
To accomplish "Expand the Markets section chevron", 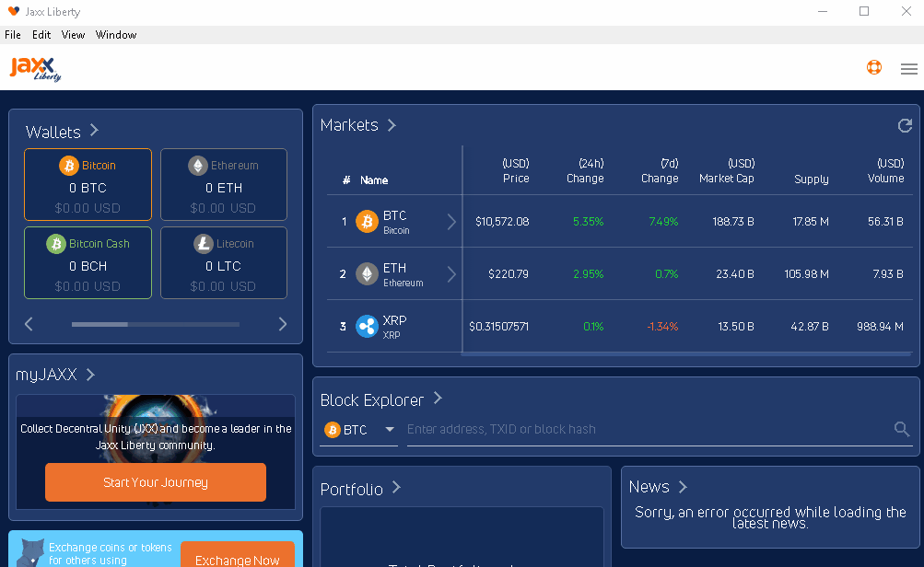I will [x=392, y=125].
